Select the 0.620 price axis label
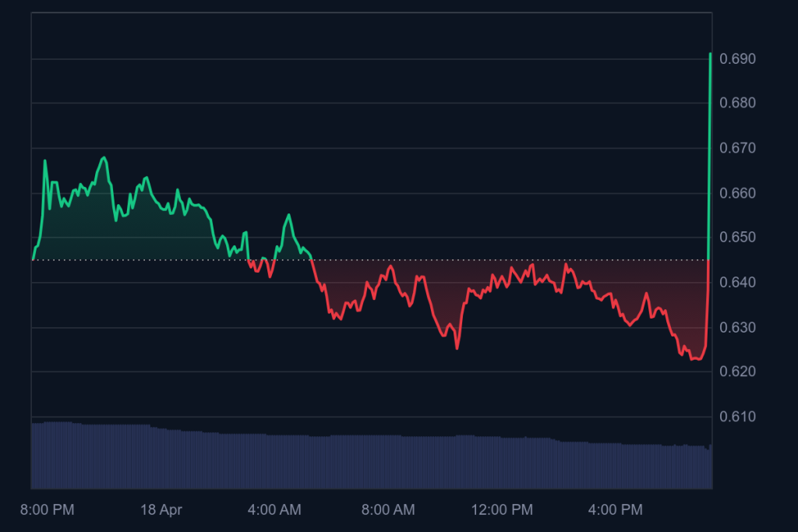The width and height of the screenshot is (798, 532). 737,372
